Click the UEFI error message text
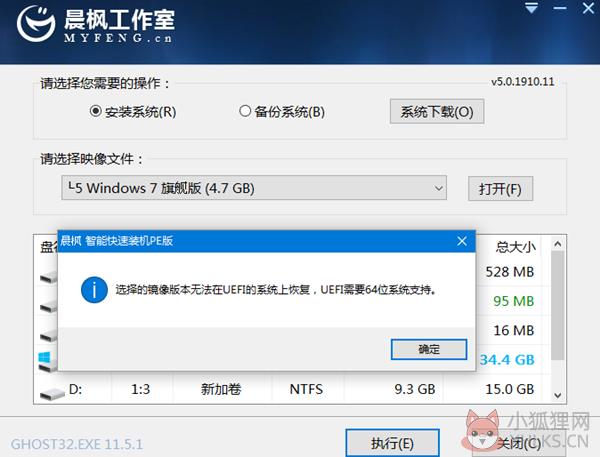 click(276, 290)
